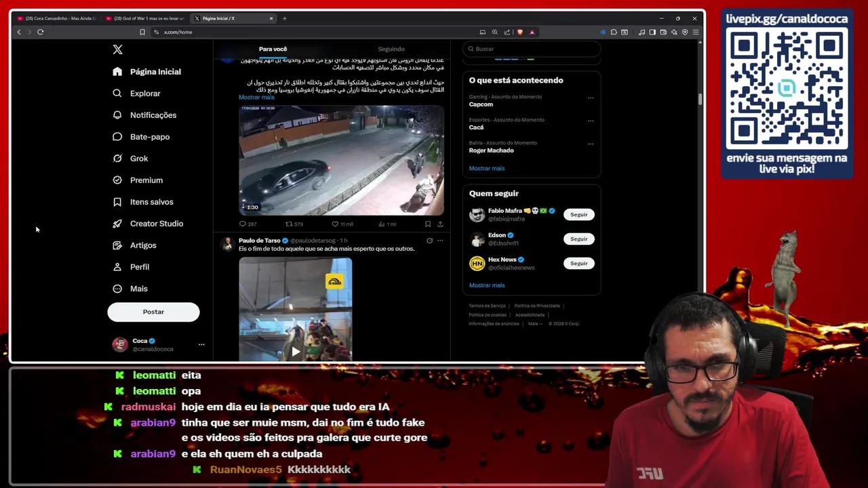Viewport: 868px width, 488px height.
Task: Open Grok icon in sidebar
Action: pyautogui.click(x=117, y=159)
